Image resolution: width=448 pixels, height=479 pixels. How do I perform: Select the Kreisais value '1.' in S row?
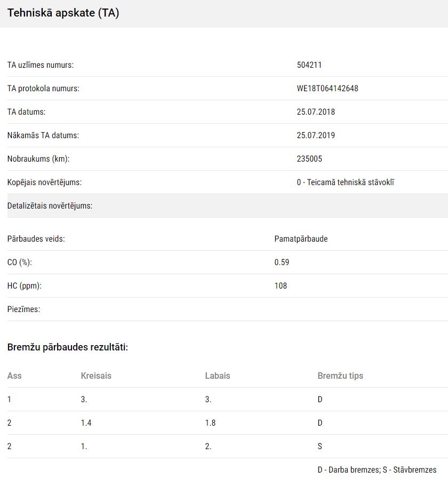pyautogui.click(x=84, y=446)
